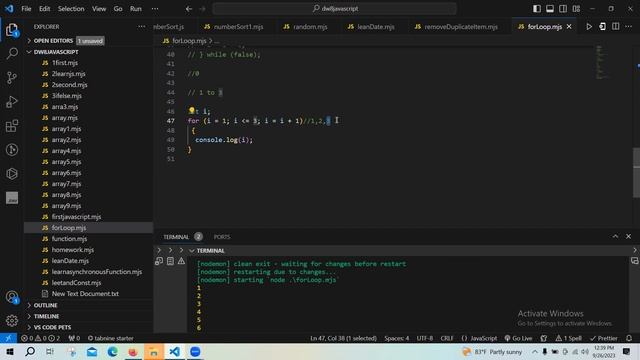Screen dimensions: 640x360
Task: Open Microsoft Edge from taskbar
Action: pos(112,352)
